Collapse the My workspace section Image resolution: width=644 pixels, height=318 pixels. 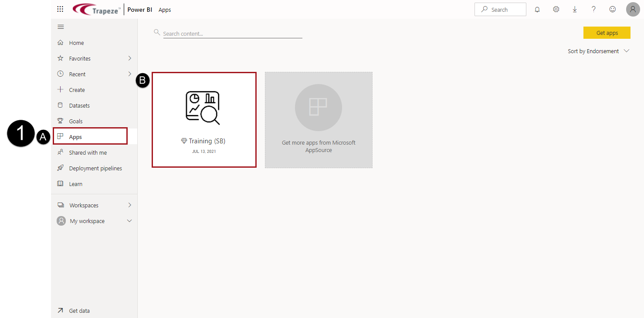click(129, 221)
